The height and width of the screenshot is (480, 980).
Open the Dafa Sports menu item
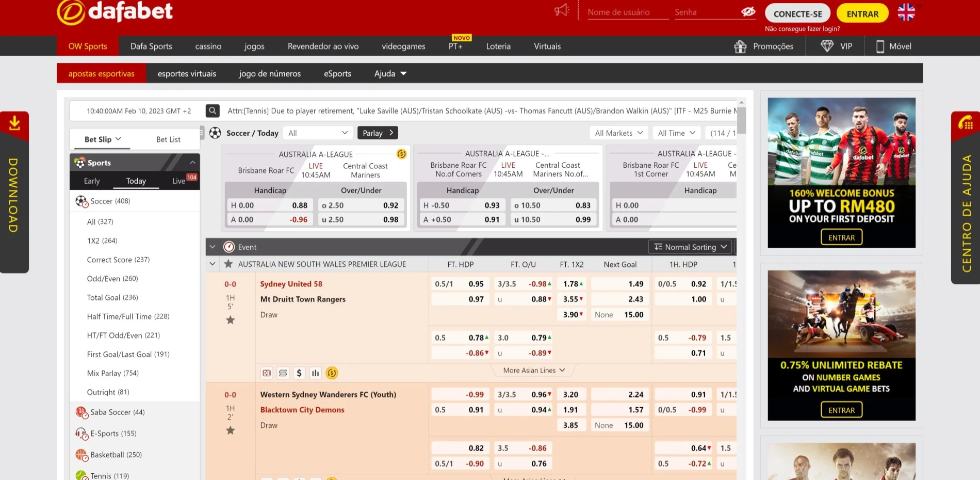tap(151, 46)
